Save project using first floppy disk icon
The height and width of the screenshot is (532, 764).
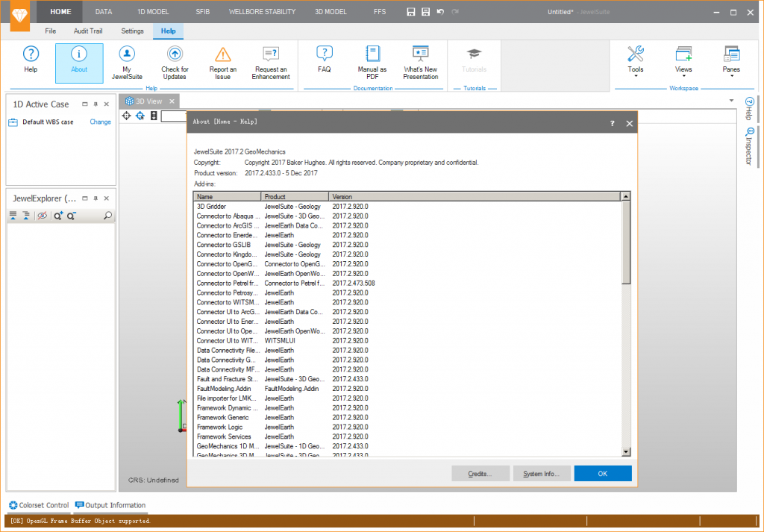[x=411, y=12]
